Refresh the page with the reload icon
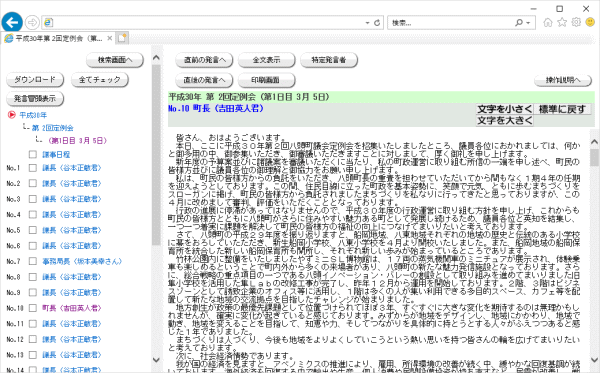600x373 pixels. pyautogui.click(x=377, y=23)
